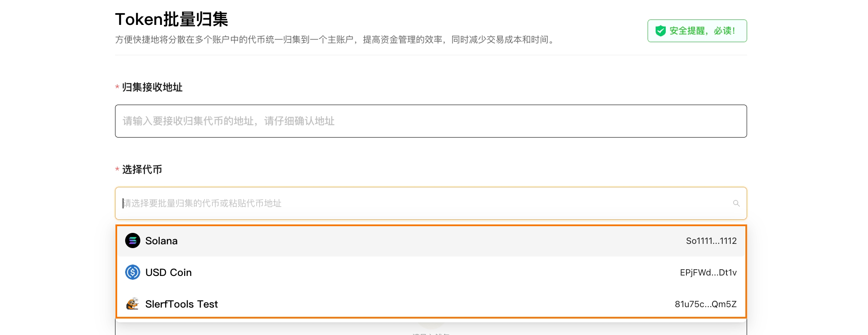
Task: Click the 归集接收地址 field label
Action: [152, 87]
